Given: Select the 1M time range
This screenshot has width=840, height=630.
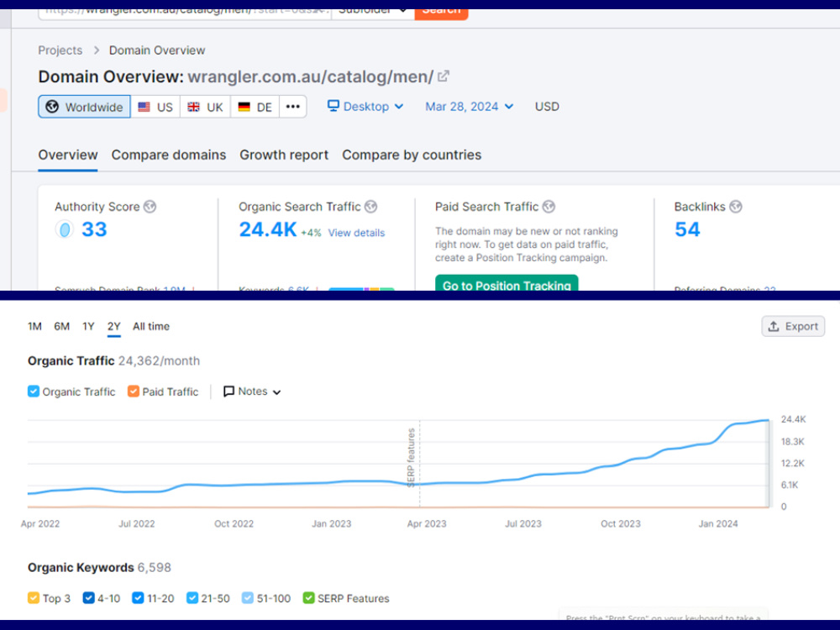Looking at the screenshot, I should pos(34,326).
